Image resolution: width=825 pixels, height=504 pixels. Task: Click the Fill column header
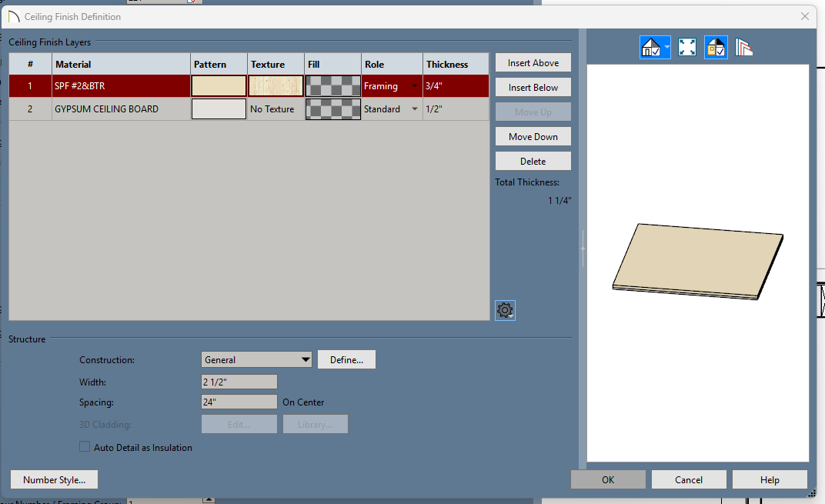coord(333,64)
